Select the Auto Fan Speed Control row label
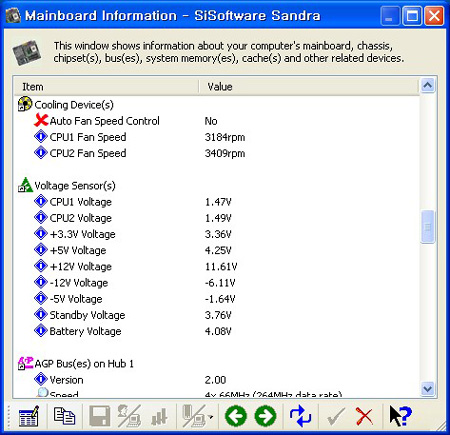Screen dimensions: 450x435 (x=105, y=121)
